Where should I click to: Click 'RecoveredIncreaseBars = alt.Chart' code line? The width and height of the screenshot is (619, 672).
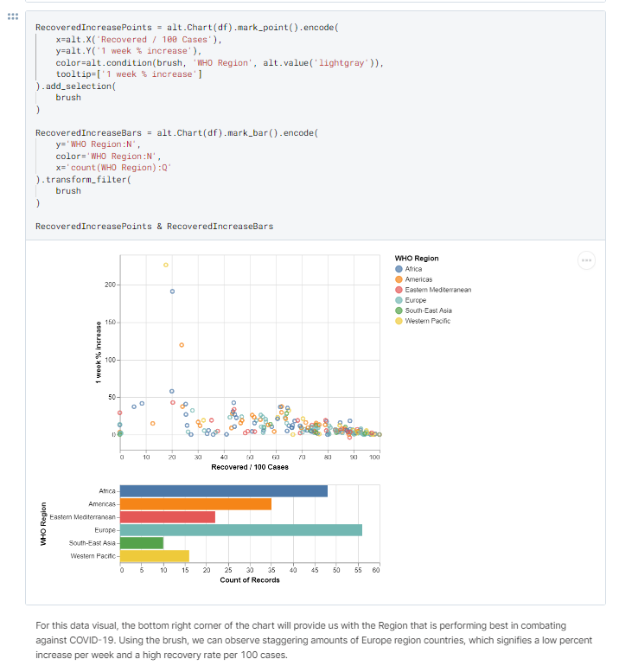176,133
